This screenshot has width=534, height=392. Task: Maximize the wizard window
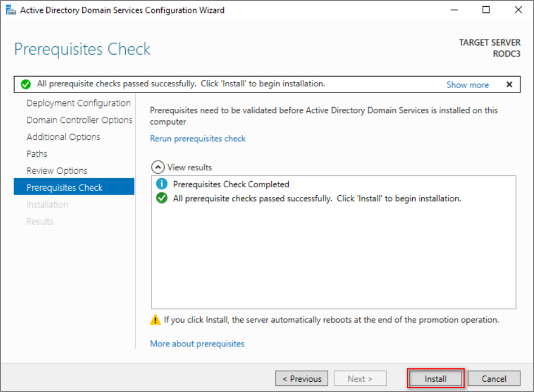coord(486,10)
